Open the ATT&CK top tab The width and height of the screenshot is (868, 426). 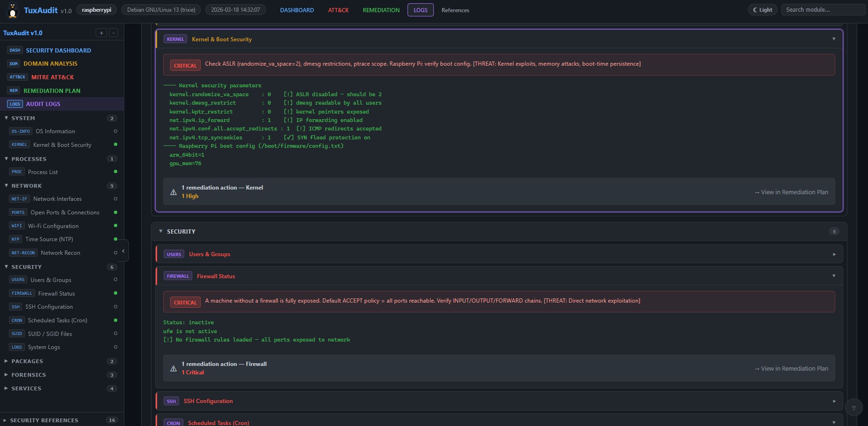point(338,10)
